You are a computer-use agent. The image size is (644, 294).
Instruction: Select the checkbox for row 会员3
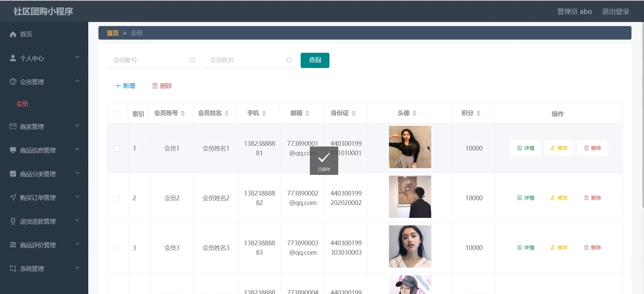click(117, 248)
